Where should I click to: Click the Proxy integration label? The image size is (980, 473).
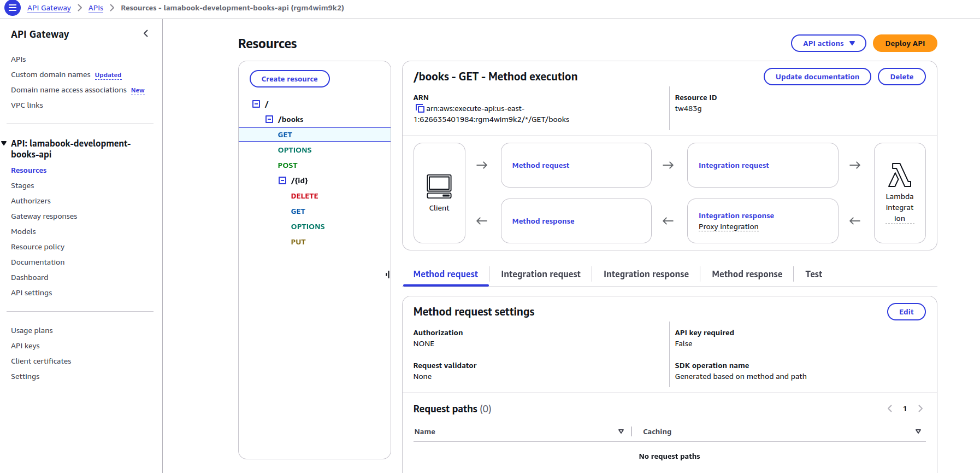[728, 226]
